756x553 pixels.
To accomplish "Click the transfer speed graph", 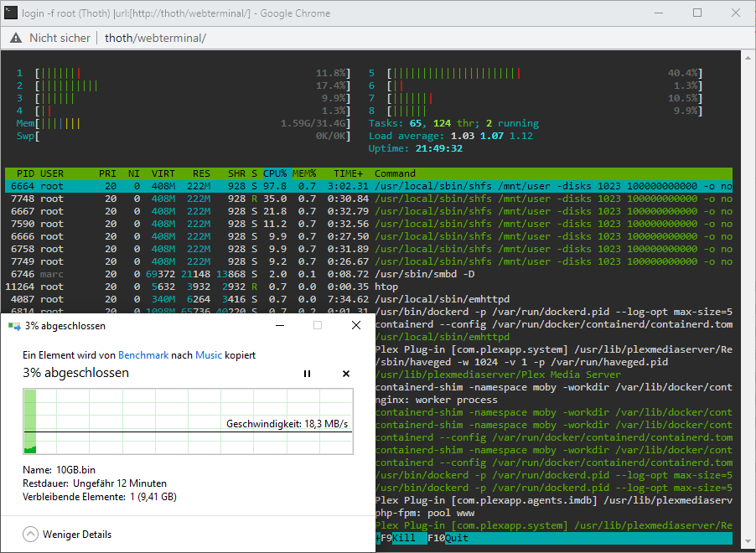I will click(x=188, y=421).
